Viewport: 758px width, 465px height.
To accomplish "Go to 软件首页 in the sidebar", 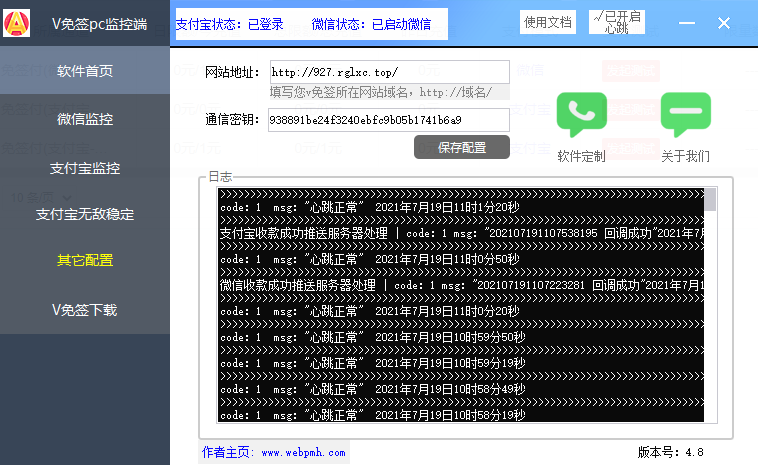I will pos(85,71).
